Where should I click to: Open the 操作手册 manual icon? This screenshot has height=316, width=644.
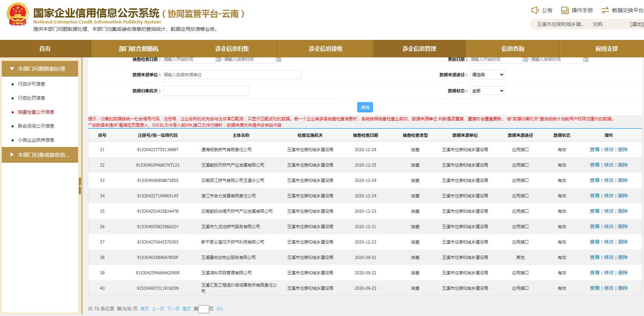tap(565, 10)
